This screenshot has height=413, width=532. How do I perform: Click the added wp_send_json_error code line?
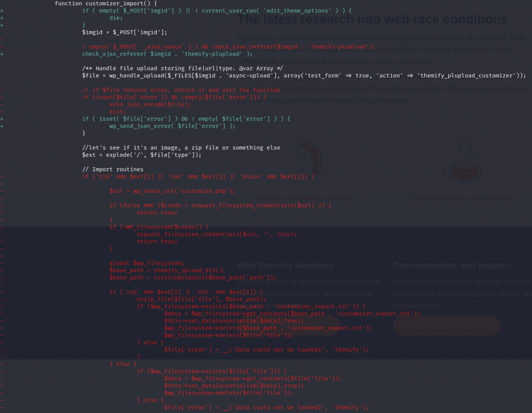[x=172, y=126]
